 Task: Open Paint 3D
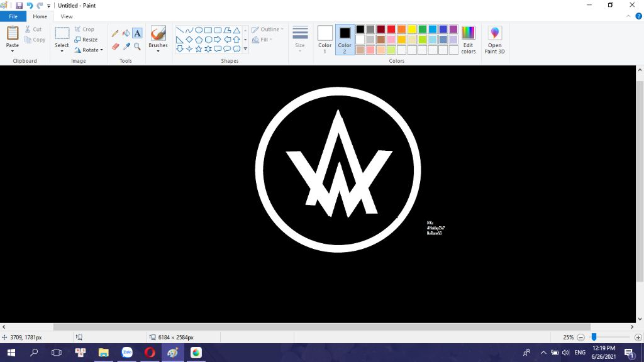coord(494,40)
